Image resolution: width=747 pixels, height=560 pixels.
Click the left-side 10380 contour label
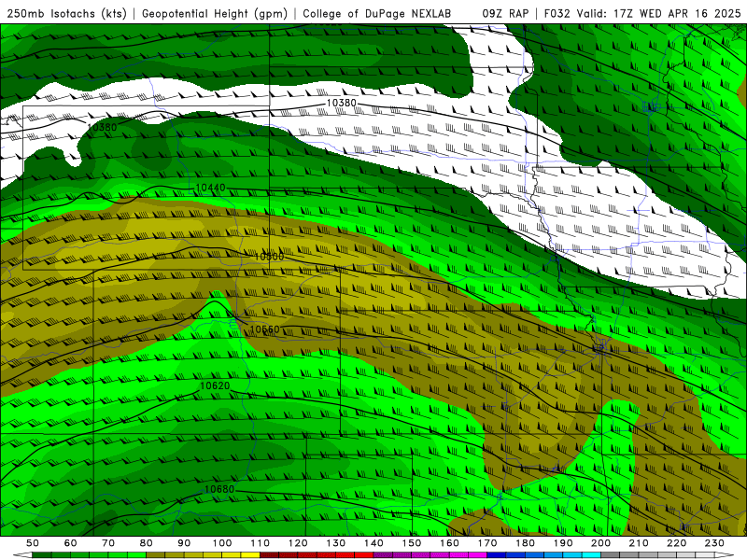[102, 127]
